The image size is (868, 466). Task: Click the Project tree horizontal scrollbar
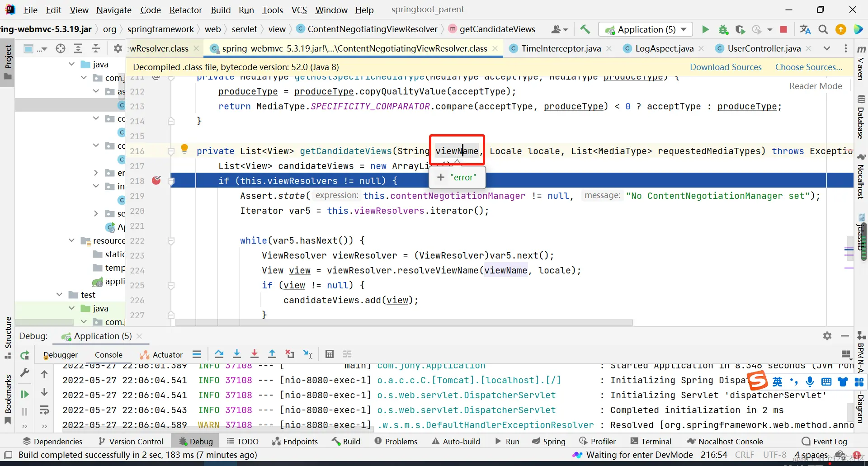point(44,322)
